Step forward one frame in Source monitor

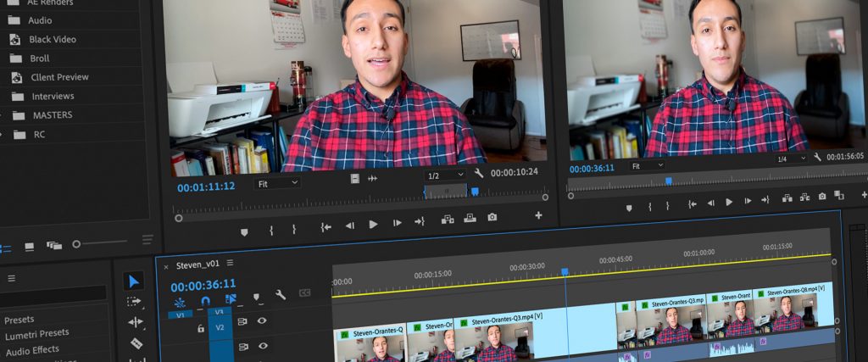coord(397,223)
